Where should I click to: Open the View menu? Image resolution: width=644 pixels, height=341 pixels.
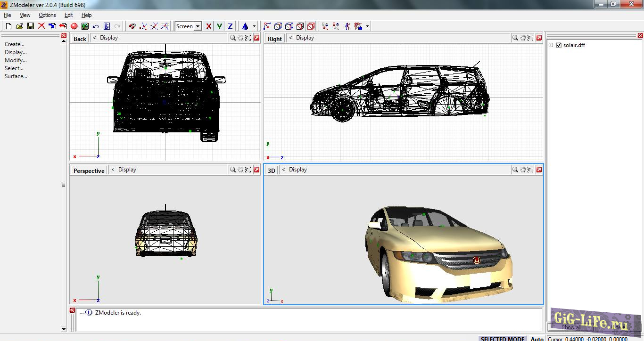[25, 15]
